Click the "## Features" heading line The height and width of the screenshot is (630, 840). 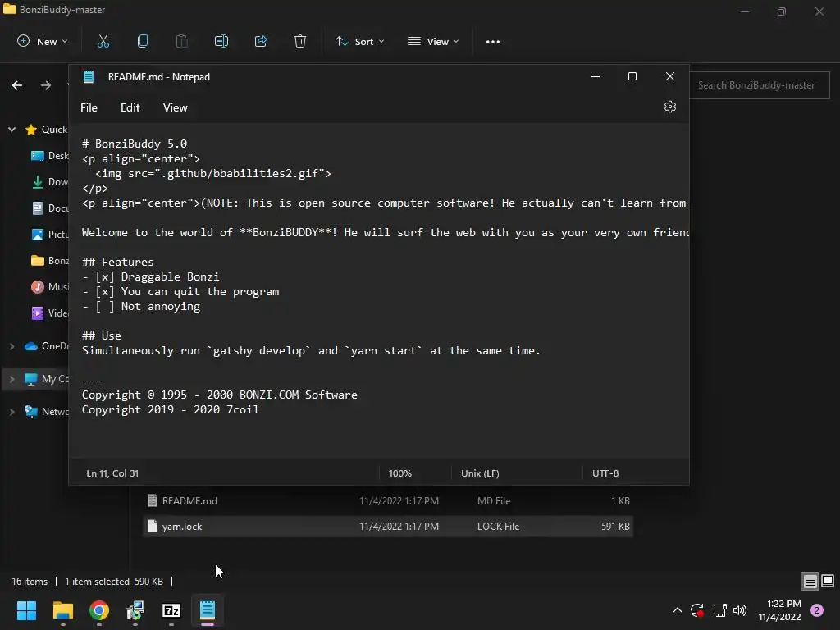tap(118, 262)
